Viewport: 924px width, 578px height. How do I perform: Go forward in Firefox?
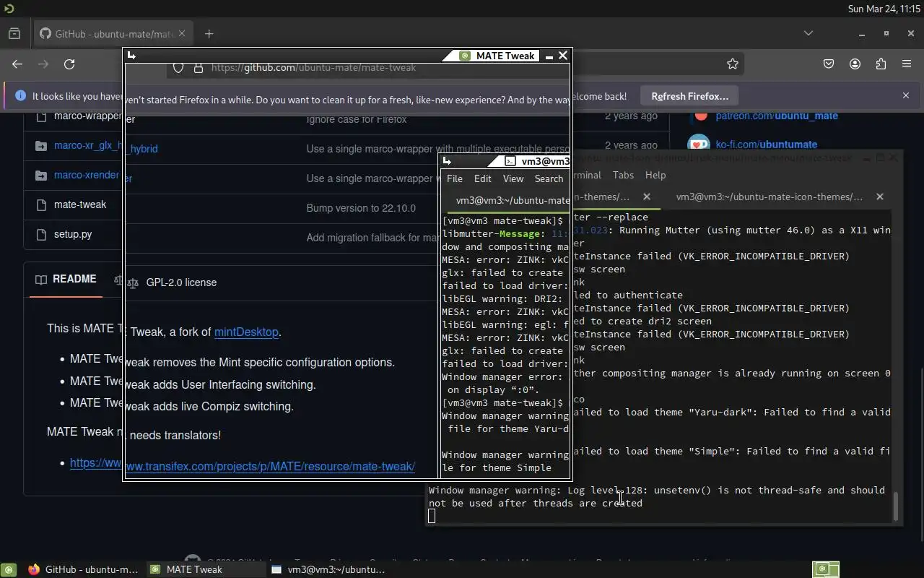[43, 64]
